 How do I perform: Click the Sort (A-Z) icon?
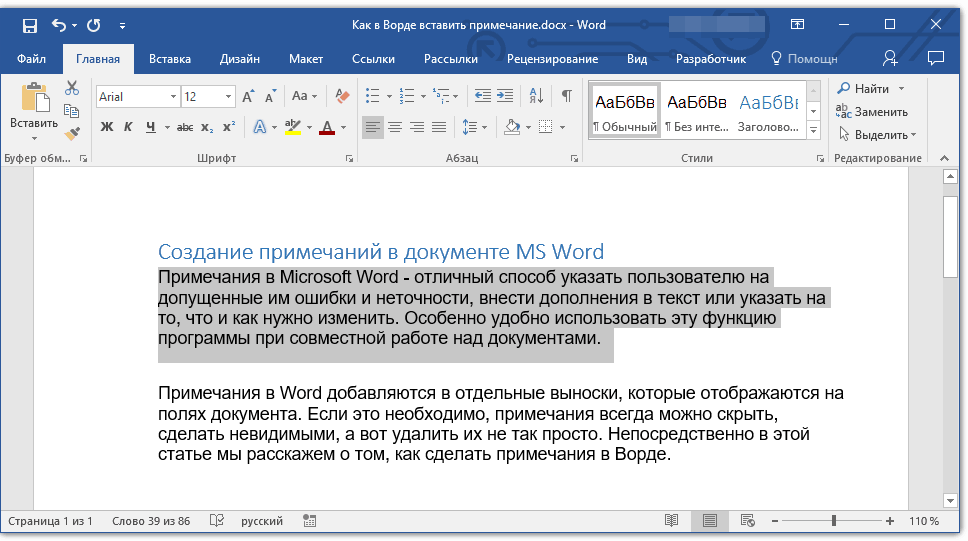(535, 97)
